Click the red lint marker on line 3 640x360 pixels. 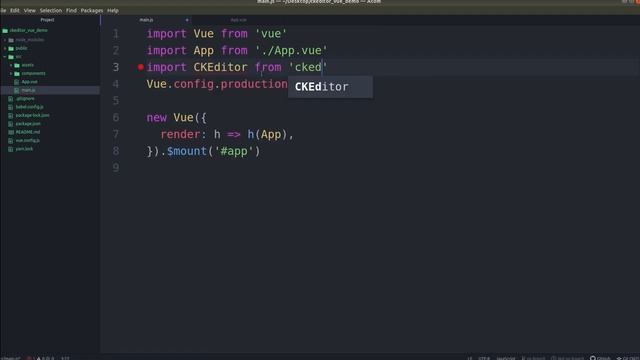141,67
